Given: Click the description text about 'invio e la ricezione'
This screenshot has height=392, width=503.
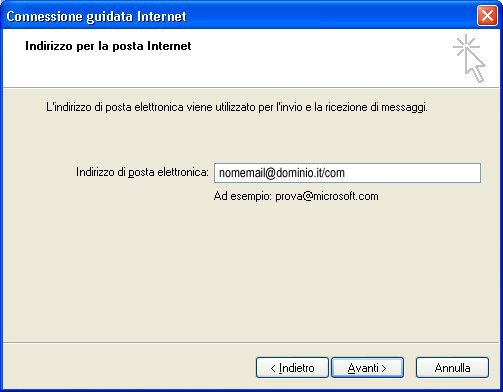Looking at the screenshot, I should coord(237,107).
